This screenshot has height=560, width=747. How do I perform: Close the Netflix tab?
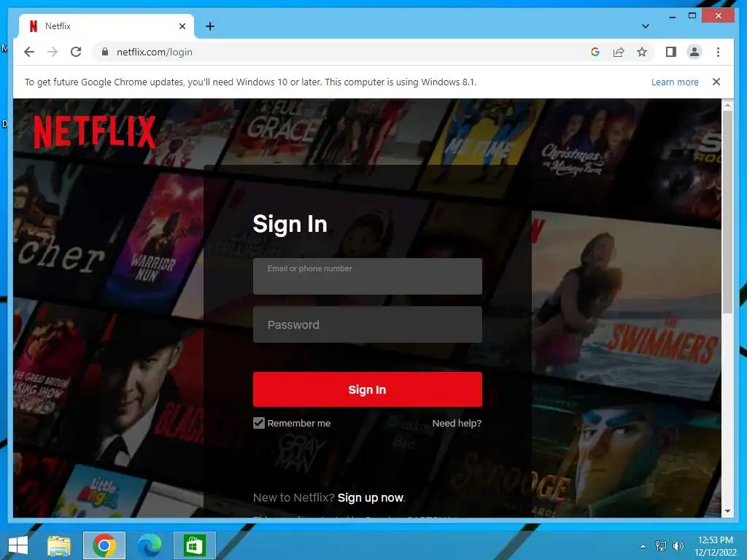(x=182, y=26)
